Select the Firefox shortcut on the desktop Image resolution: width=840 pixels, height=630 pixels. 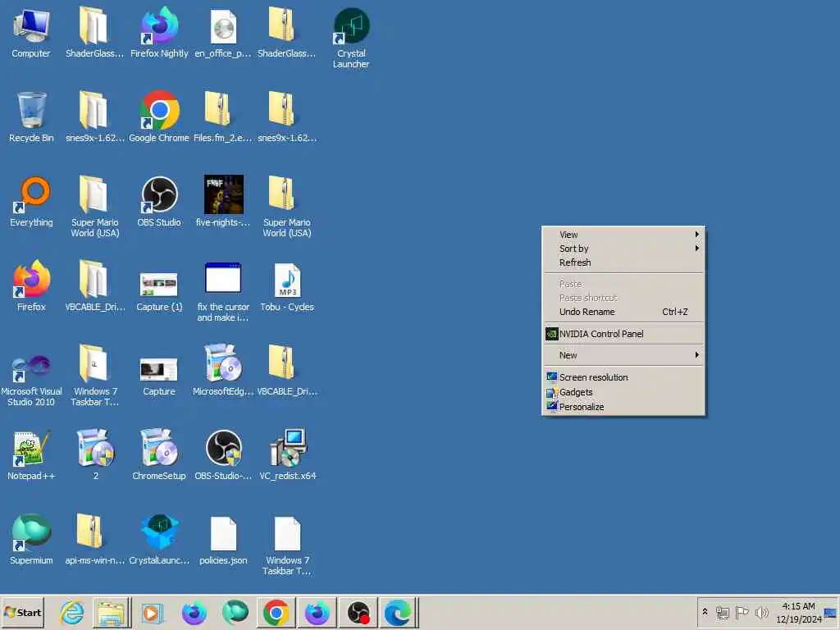click(31, 286)
